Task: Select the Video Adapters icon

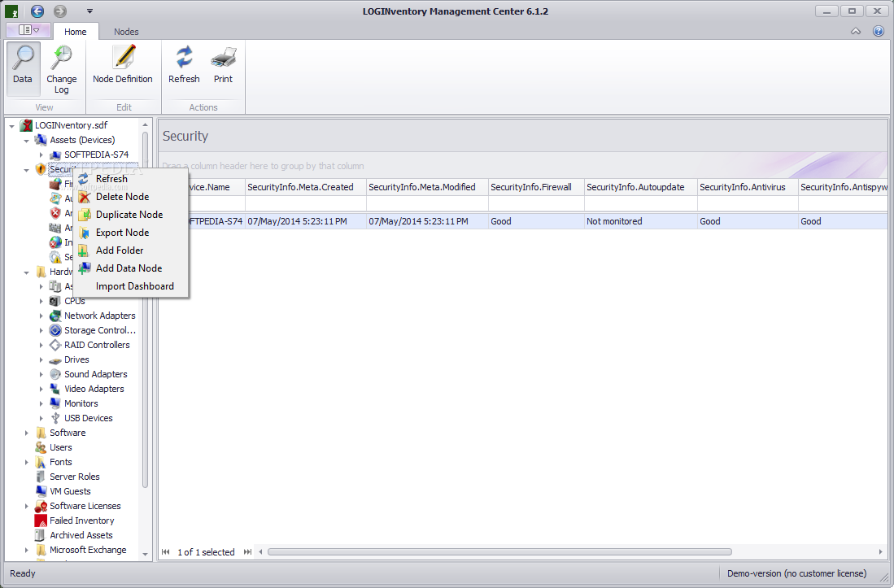Action: pos(55,389)
